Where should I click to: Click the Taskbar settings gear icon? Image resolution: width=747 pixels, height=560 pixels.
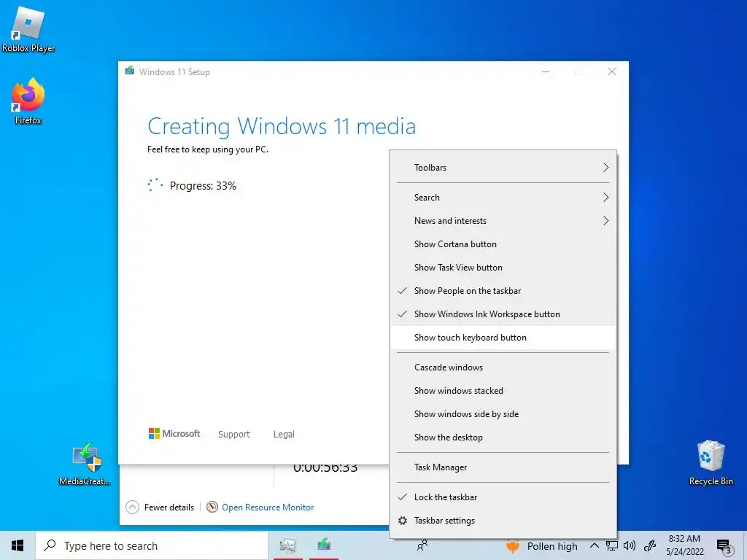pyautogui.click(x=403, y=521)
